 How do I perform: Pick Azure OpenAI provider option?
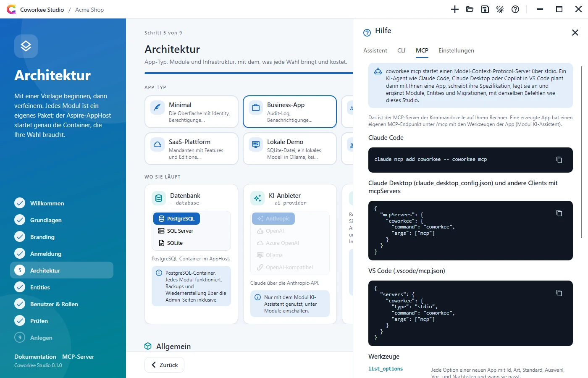click(x=278, y=243)
